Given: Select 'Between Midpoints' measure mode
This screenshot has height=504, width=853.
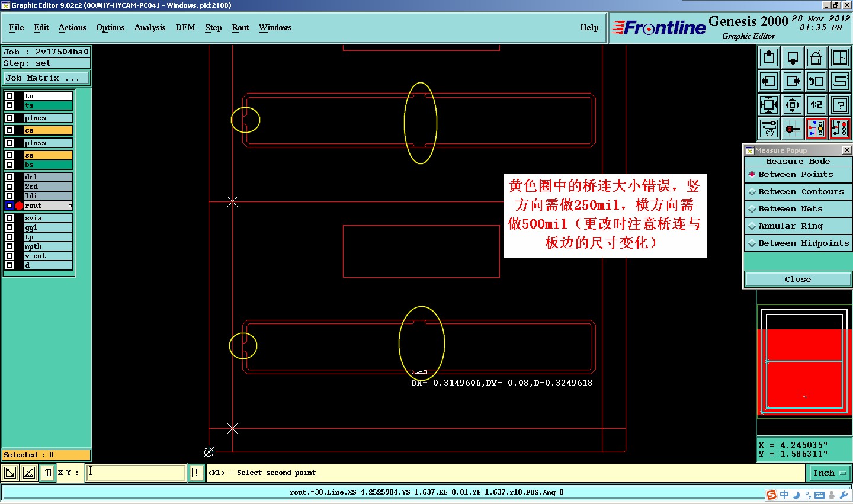Looking at the screenshot, I should 798,243.
